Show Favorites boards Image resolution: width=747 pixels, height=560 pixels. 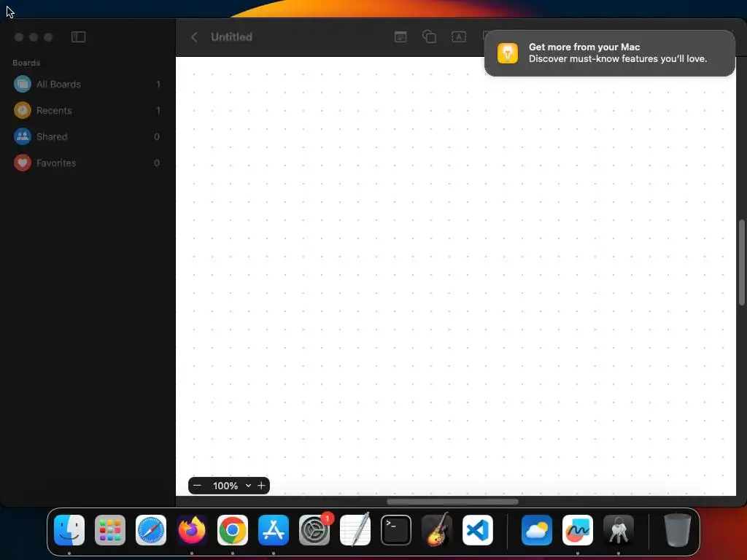click(88, 163)
